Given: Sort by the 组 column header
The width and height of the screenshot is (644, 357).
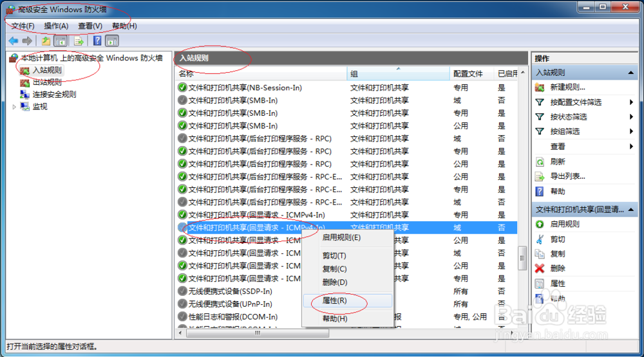Looking at the screenshot, I should tap(399, 74).
